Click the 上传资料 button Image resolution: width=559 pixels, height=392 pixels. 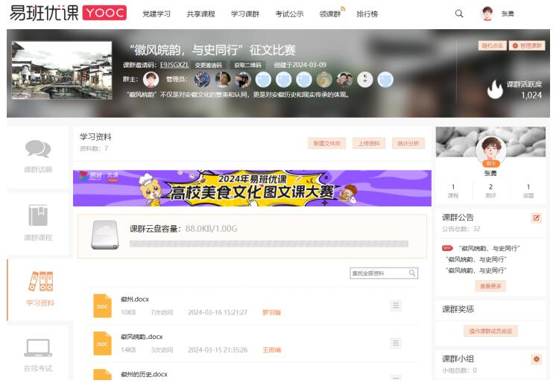(x=368, y=143)
